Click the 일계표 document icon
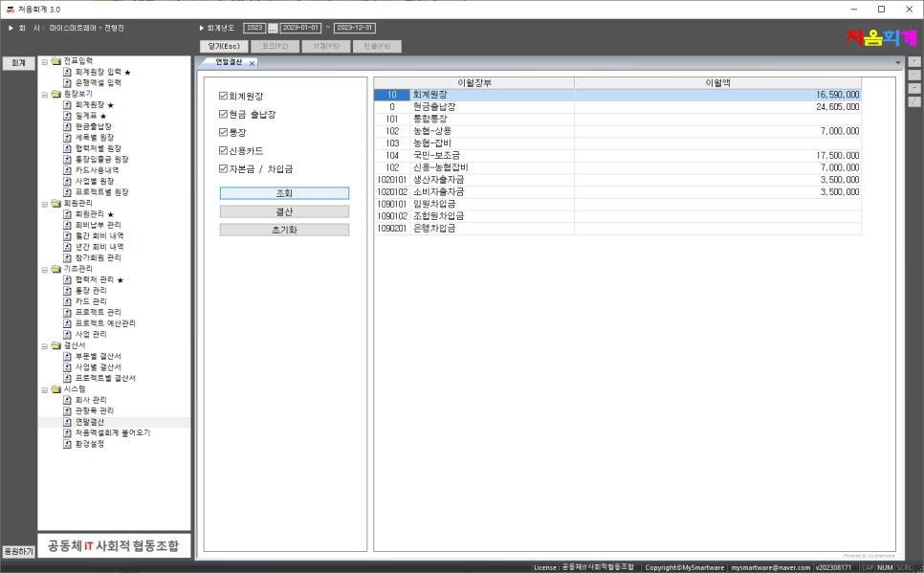The width and height of the screenshot is (924, 573). [67, 116]
